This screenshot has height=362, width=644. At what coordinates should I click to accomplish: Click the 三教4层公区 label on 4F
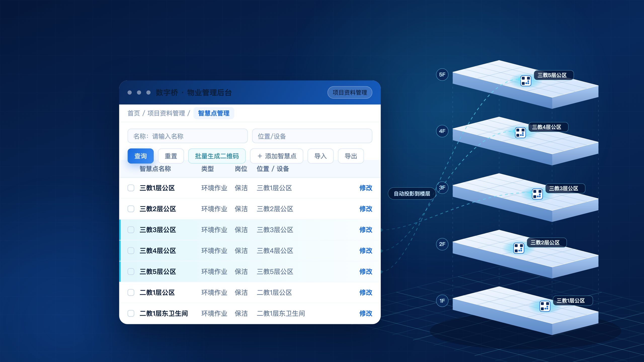pyautogui.click(x=548, y=127)
